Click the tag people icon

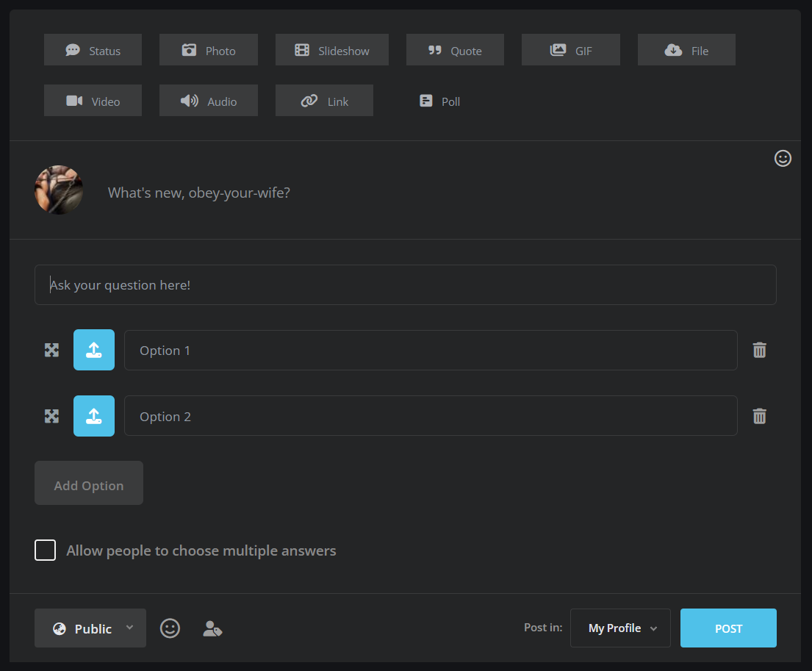tap(212, 628)
